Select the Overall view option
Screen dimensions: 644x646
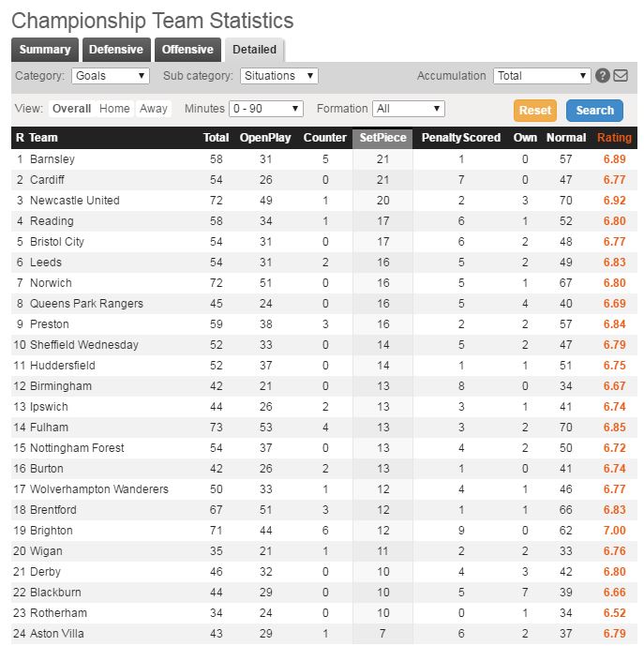tap(71, 109)
